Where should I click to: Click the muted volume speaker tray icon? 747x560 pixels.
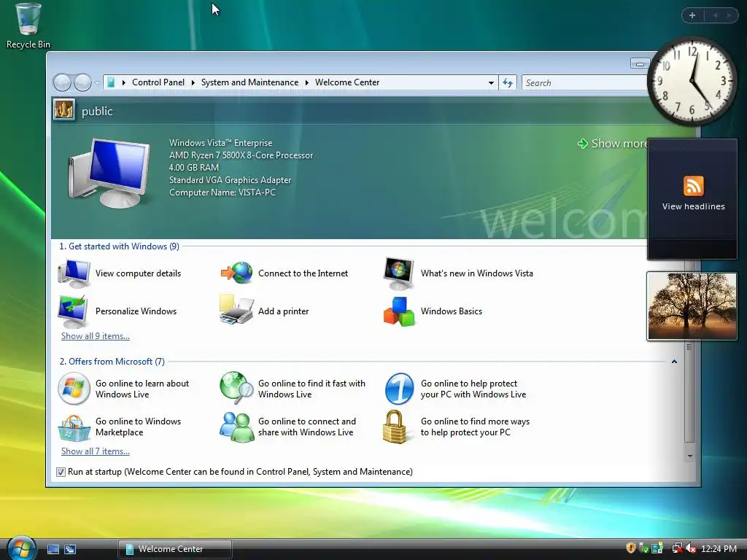[691, 548]
